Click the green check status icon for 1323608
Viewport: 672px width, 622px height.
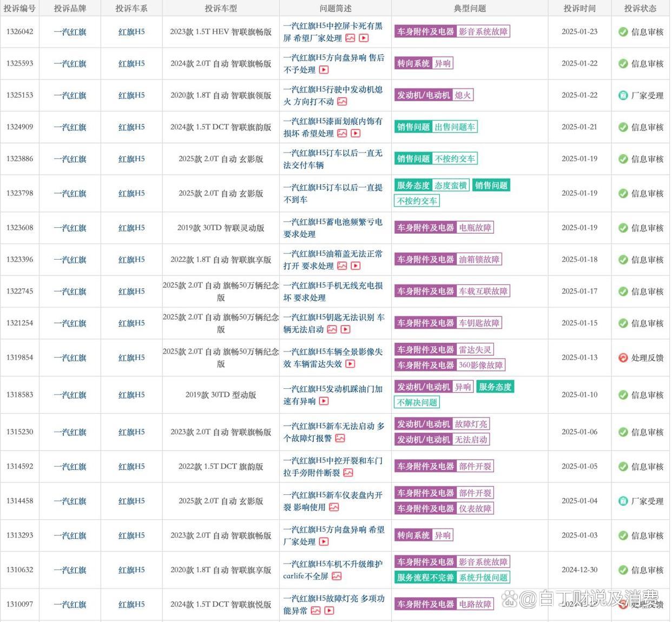coord(623,228)
